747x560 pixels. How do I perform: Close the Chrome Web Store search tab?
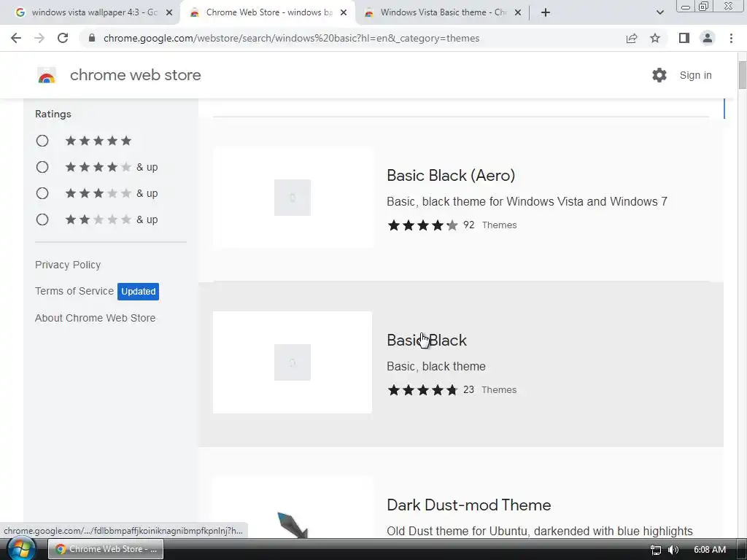coord(344,13)
